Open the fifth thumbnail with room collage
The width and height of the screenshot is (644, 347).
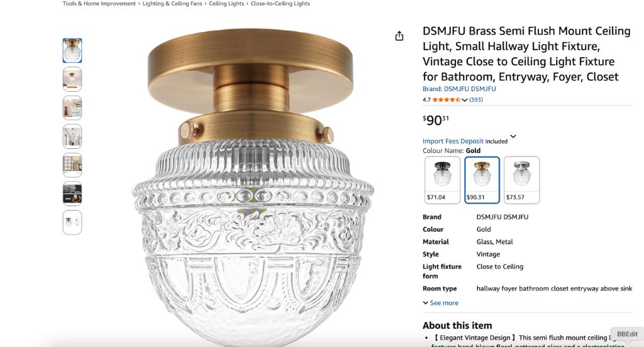(x=72, y=165)
